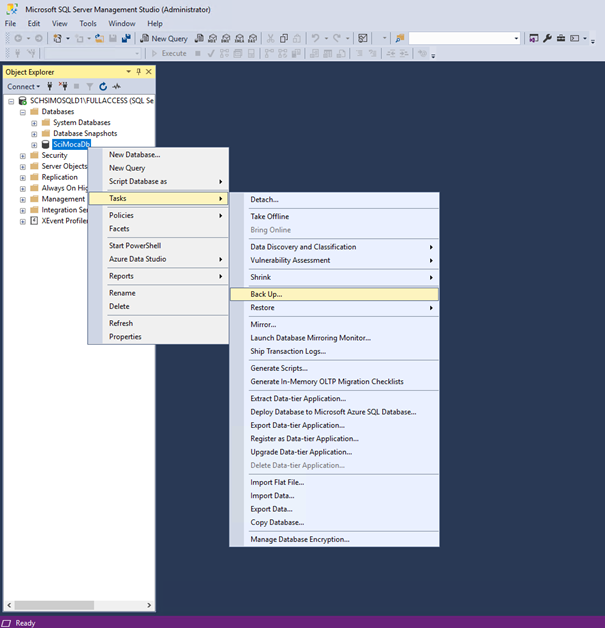This screenshot has height=628, width=605.
Task: Click the Command Window icon in toolbar
Action: pos(575,38)
